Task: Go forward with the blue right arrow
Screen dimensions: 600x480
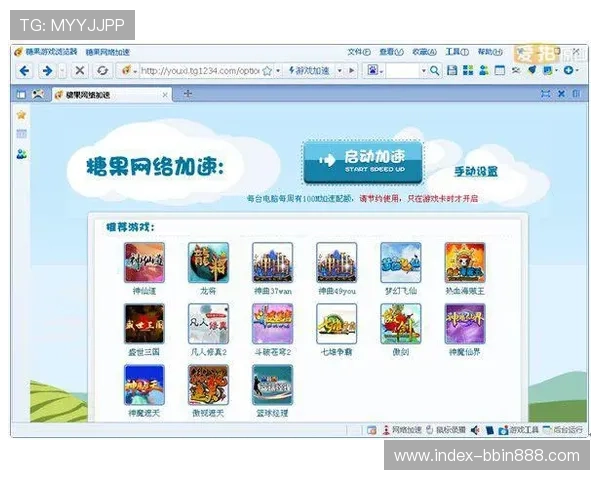Action: click(x=47, y=71)
